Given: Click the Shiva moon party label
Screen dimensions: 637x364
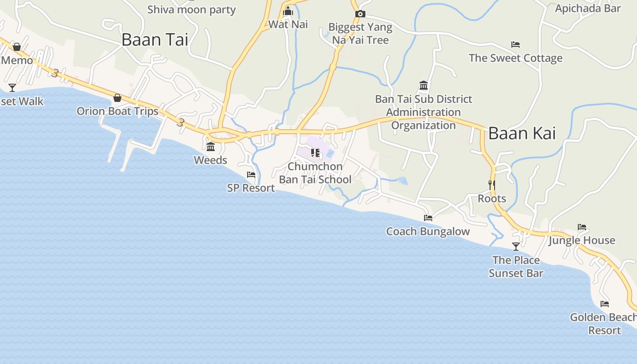Looking at the screenshot, I should 192,10.
